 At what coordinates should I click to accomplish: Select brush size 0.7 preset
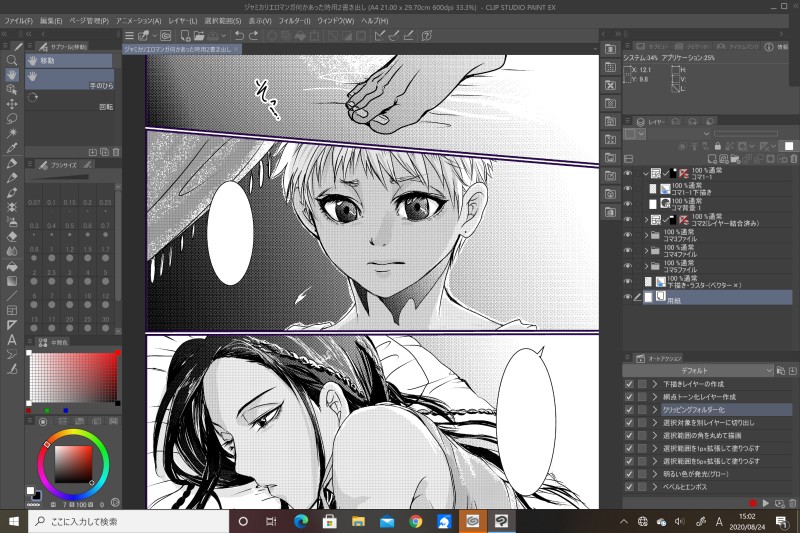105,230
